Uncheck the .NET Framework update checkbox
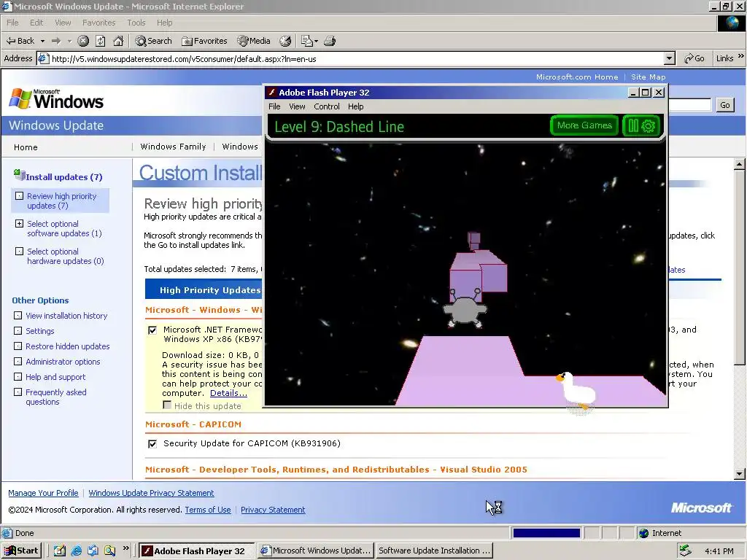 pyautogui.click(x=152, y=330)
